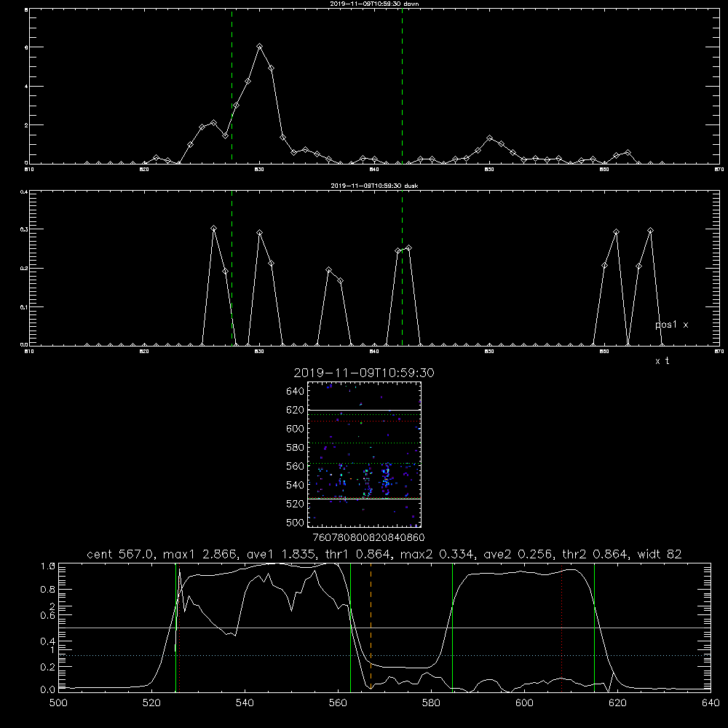Click the '640' label on the image panel y-axis
The height and width of the screenshot is (728, 728).
click(x=296, y=392)
